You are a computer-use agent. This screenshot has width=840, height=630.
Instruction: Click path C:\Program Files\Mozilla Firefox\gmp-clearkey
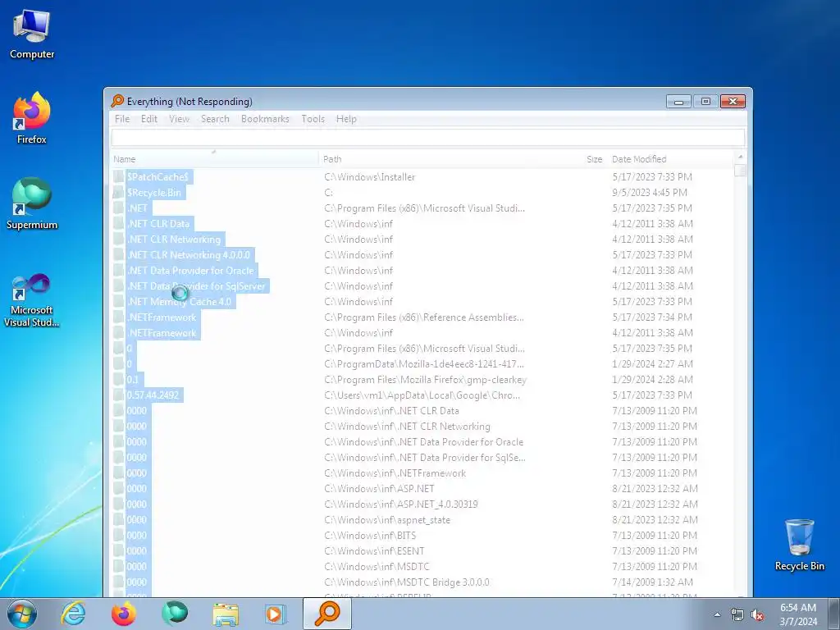pos(426,379)
